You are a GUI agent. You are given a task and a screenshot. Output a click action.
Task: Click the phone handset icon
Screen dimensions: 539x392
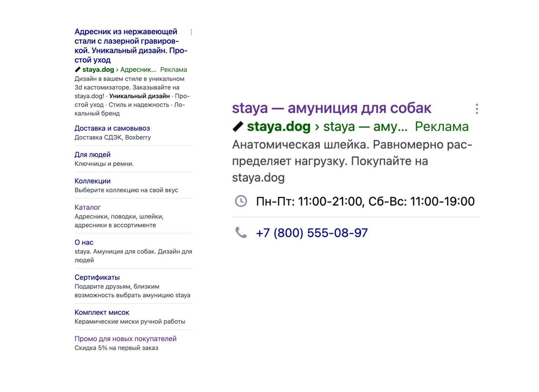click(241, 232)
